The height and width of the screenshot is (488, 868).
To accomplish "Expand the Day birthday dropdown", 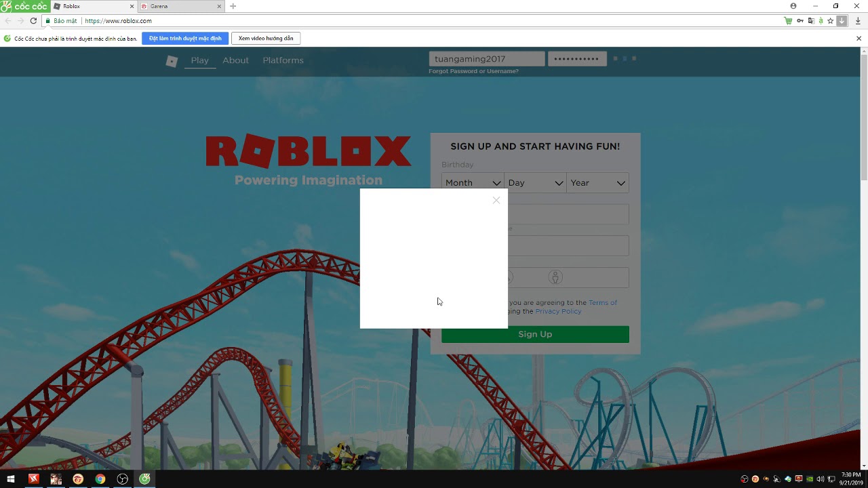I will click(535, 183).
